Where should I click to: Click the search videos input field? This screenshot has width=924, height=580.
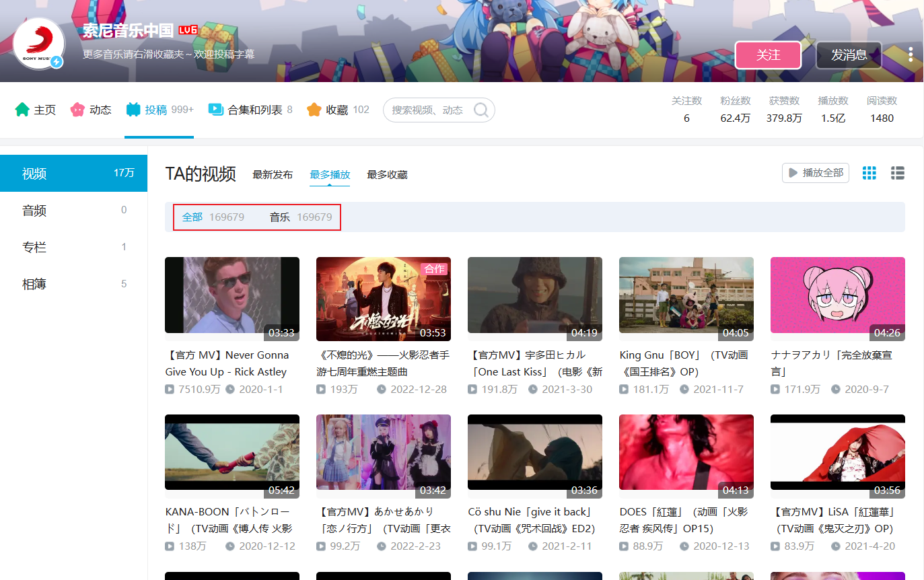click(x=427, y=110)
